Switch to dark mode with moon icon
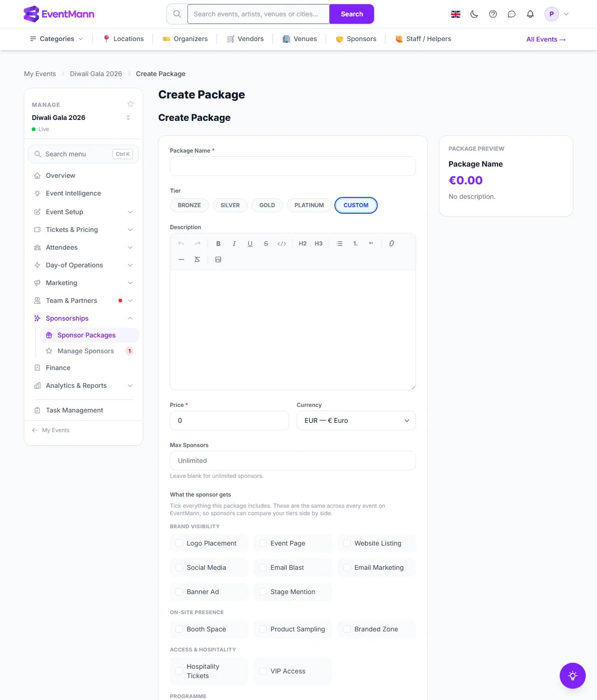597x700 pixels. coord(474,14)
